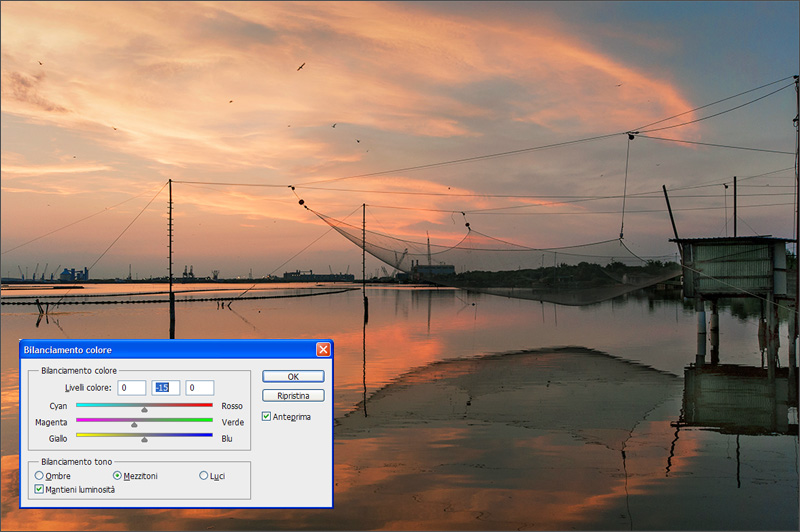Click the green end of the Magenta–Verde slider
The width and height of the screenshot is (800, 532).
click(208, 420)
